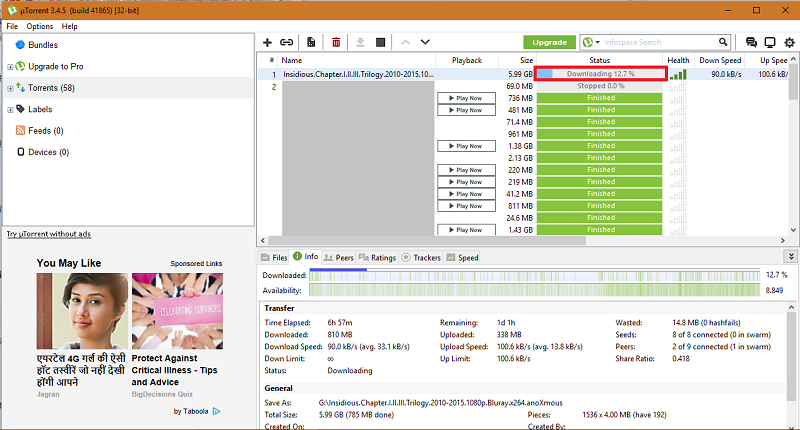
Task: Collapse the detail pane with double-chevron button
Action: coord(791,257)
